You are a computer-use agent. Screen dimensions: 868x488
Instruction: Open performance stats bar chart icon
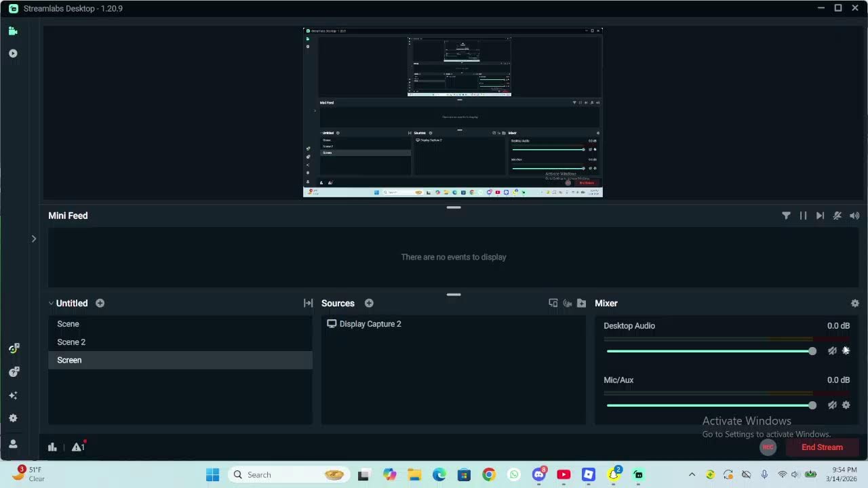52,447
